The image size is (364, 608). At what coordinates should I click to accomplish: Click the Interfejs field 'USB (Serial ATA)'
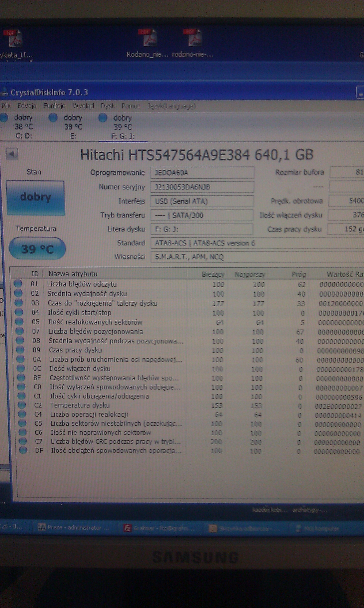202,201
